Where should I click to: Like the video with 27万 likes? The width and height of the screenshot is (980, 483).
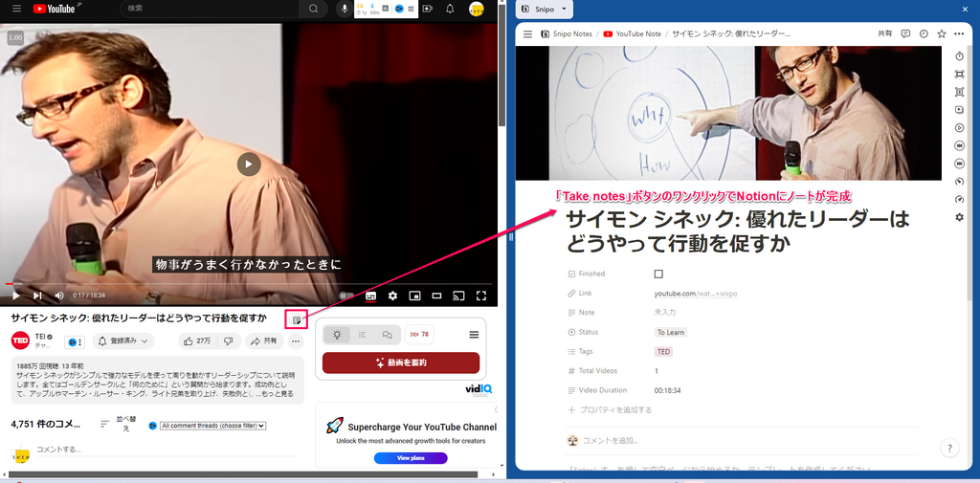pos(196,341)
